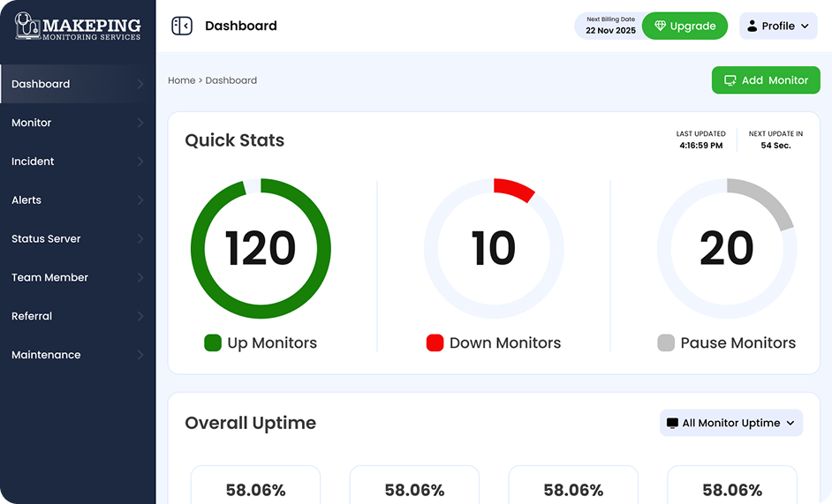832x504 pixels.
Task: Click the gray Pause Monitors legend swatch
Action: coord(666,342)
